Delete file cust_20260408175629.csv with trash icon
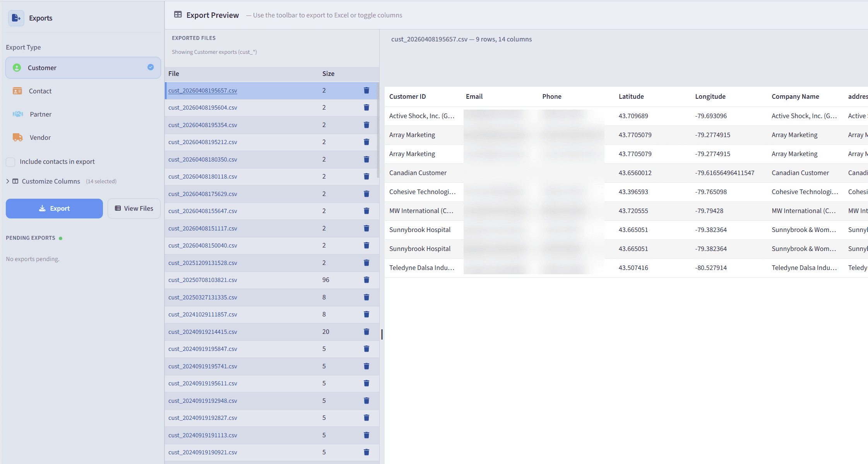The image size is (868, 464). (366, 194)
